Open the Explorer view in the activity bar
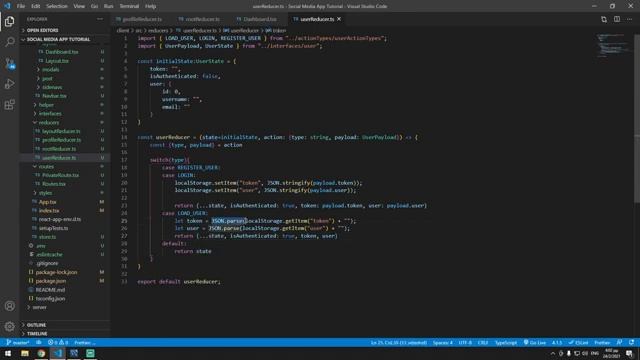 point(9,21)
